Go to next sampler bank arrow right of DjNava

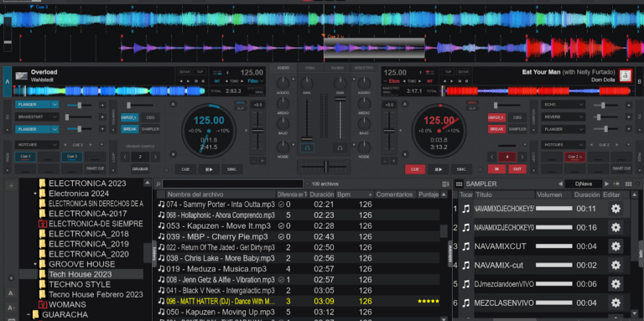click(606, 184)
